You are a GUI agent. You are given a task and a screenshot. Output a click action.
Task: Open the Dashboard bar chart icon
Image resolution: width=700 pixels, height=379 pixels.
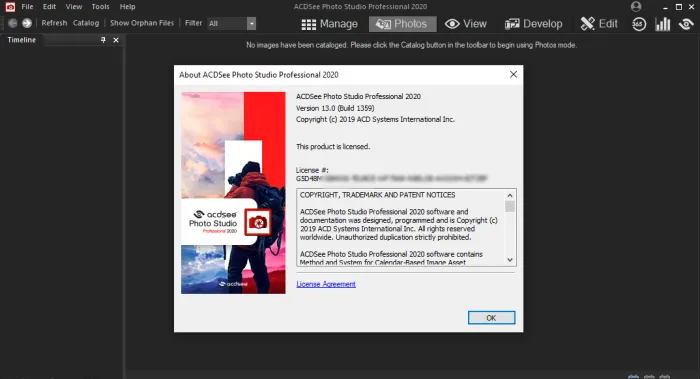point(662,24)
